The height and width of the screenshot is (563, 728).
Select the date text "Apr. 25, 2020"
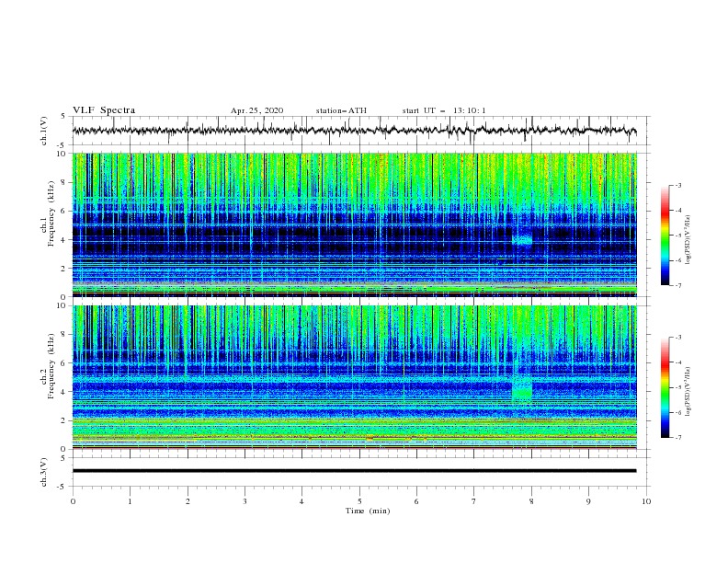click(x=256, y=110)
